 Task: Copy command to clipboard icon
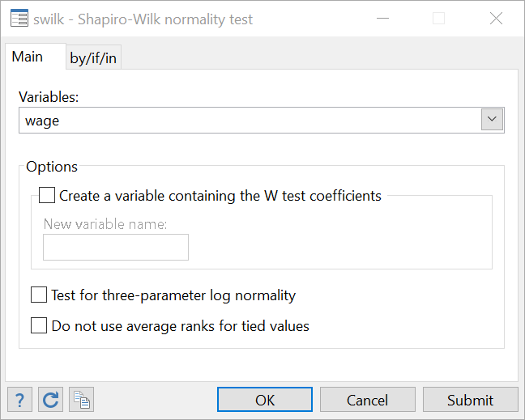tap(81, 400)
